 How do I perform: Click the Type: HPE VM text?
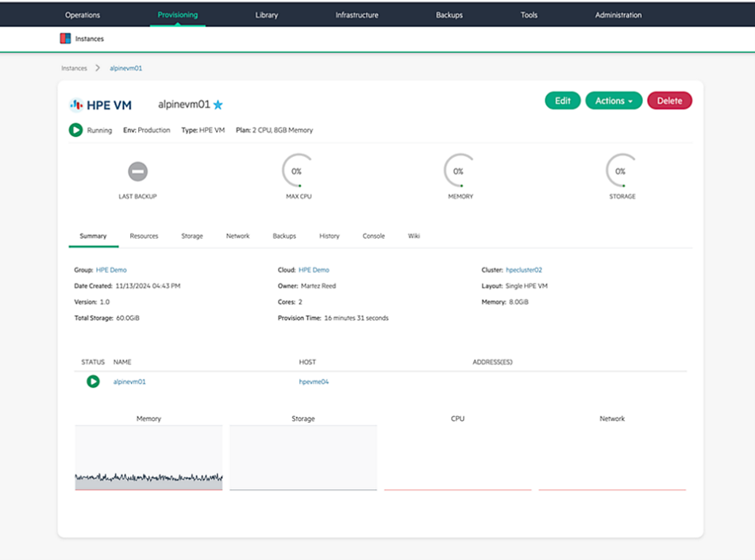pos(203,130)
